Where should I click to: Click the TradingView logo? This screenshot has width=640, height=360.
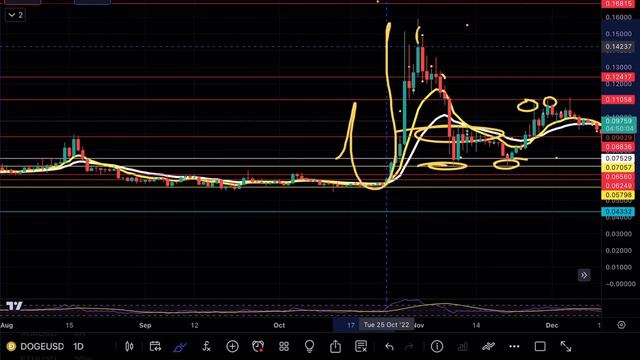click(14, 306)
